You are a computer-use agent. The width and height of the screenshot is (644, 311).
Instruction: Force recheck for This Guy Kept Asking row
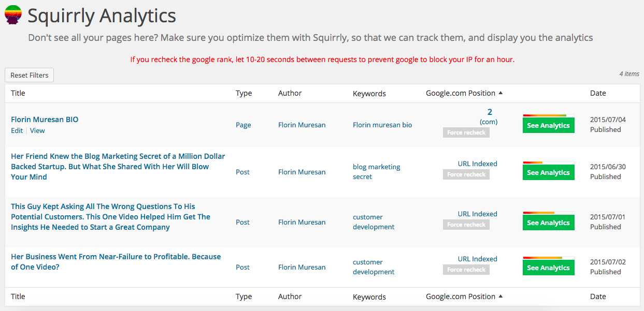[x=466, y=225]
